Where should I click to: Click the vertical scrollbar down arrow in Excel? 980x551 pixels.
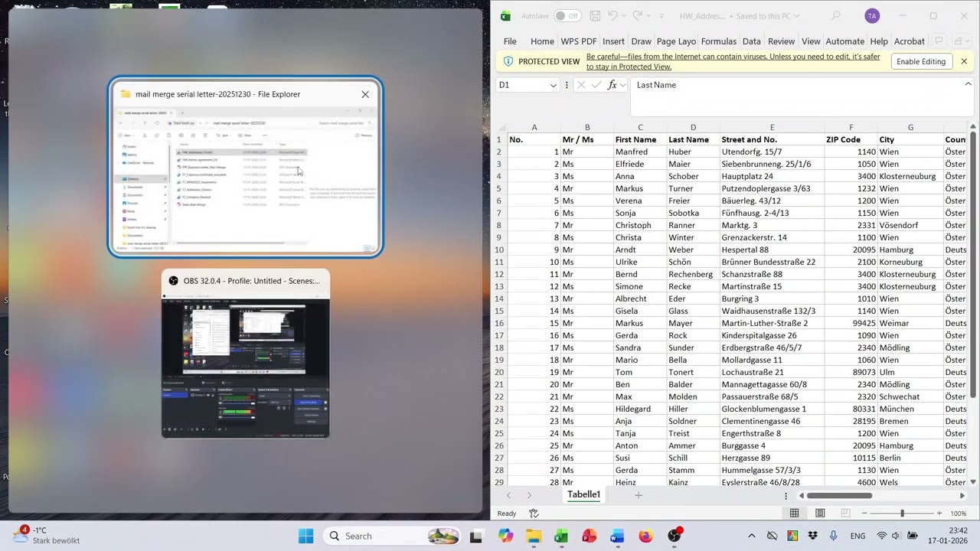pyautogui.click(x=973, y=481)
